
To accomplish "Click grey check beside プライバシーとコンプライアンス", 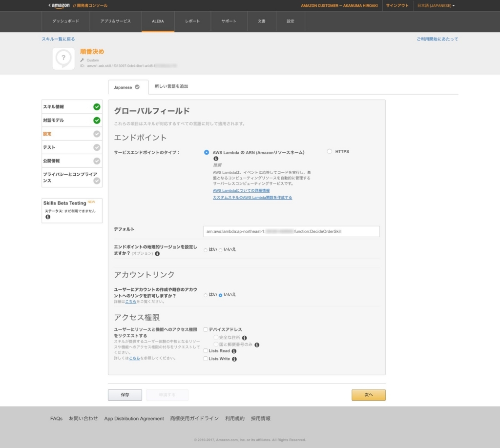I will tap(97, 181).
